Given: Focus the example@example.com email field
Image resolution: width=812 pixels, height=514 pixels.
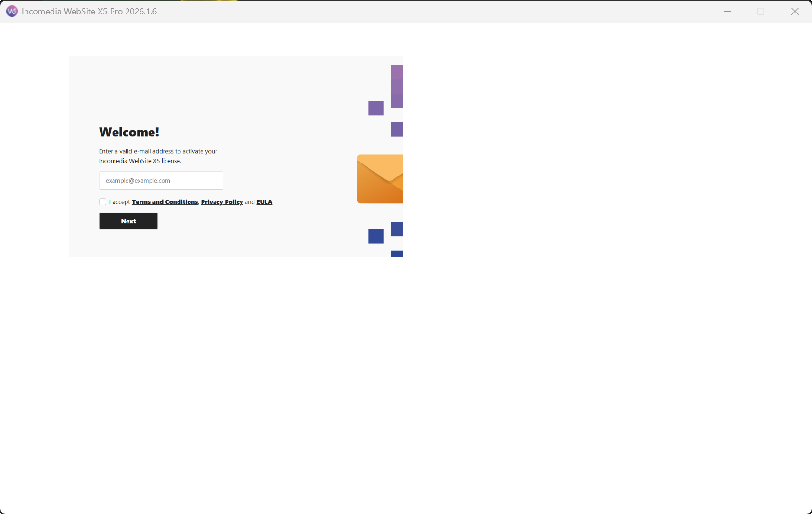Looking at the screenshot, I should (161, 181).
